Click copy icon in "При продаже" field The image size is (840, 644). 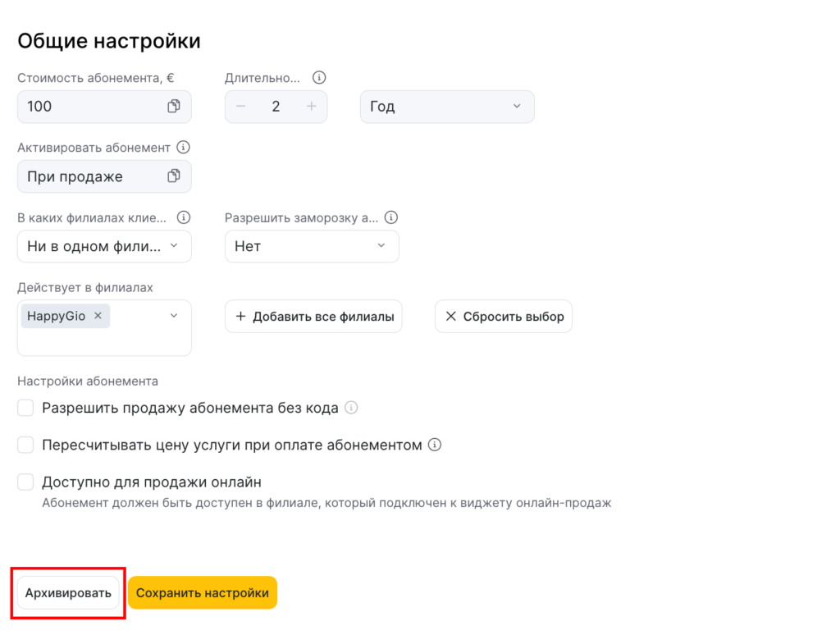point(174,176)
